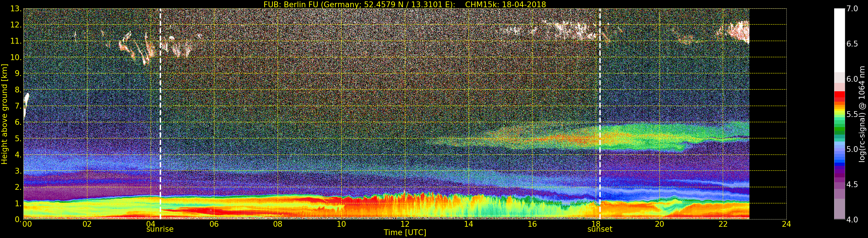Click the 'sunrise' label under the time axis
Image resolution: width=868 pixels, height=238 pixels.
click(x=160, y=229)
